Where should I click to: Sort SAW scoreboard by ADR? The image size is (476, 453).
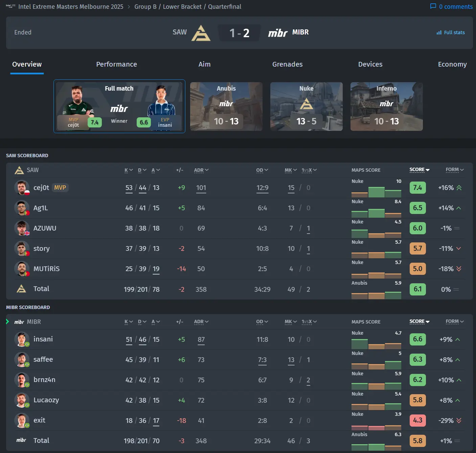click(x=201, y=170)
